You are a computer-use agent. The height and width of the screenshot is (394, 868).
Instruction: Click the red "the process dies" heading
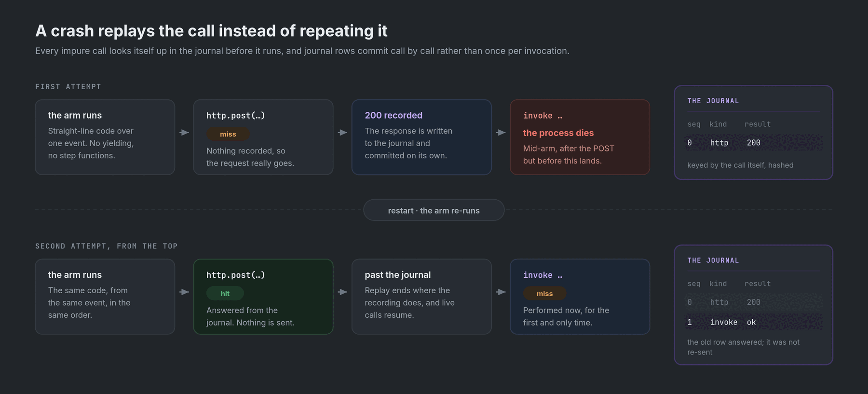558,133
